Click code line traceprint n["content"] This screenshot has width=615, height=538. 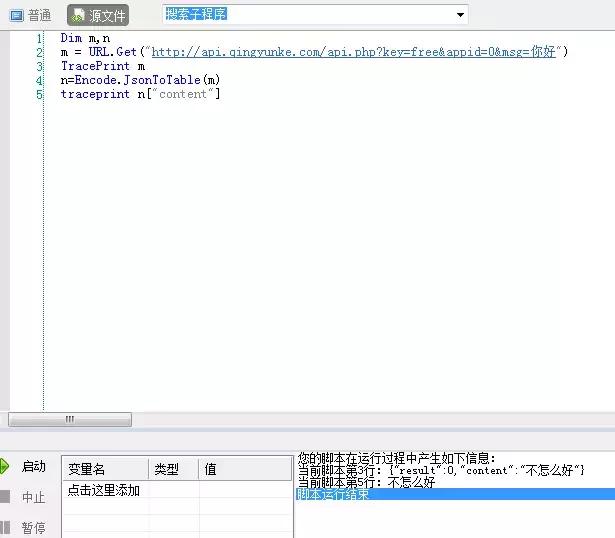[x=140, y=94]
